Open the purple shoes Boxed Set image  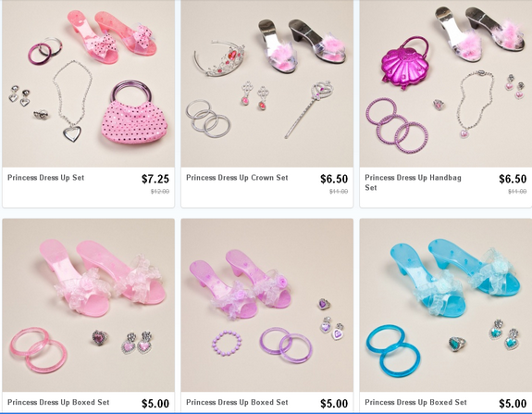[267, 305]
